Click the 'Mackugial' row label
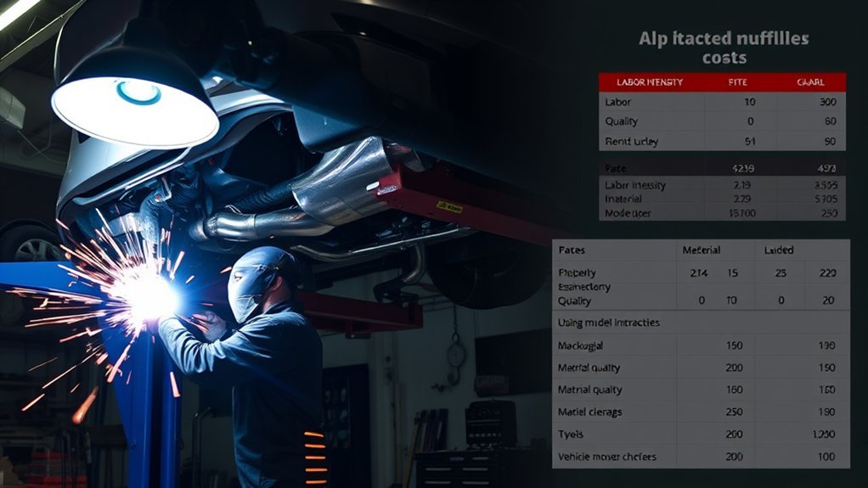Viewport: 868px width, 488px height. pos(580,345)
